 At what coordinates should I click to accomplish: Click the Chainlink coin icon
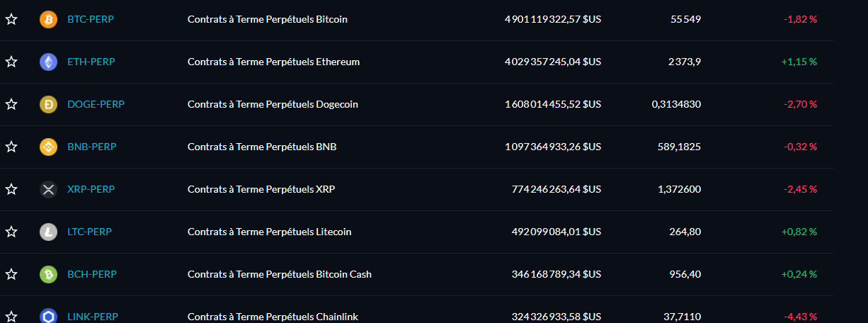point(48,316)
